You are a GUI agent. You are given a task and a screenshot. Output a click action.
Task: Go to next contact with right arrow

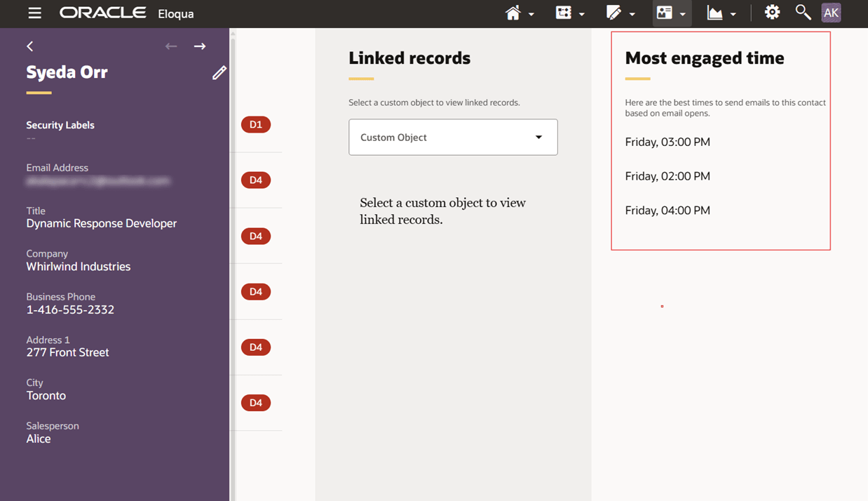tap(200, 46)
